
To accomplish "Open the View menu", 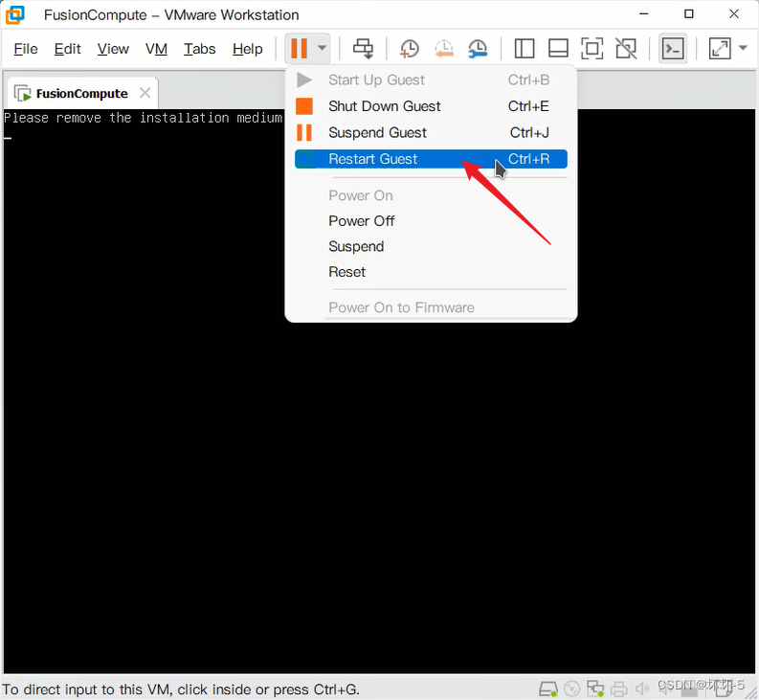I will pos(113,49).
